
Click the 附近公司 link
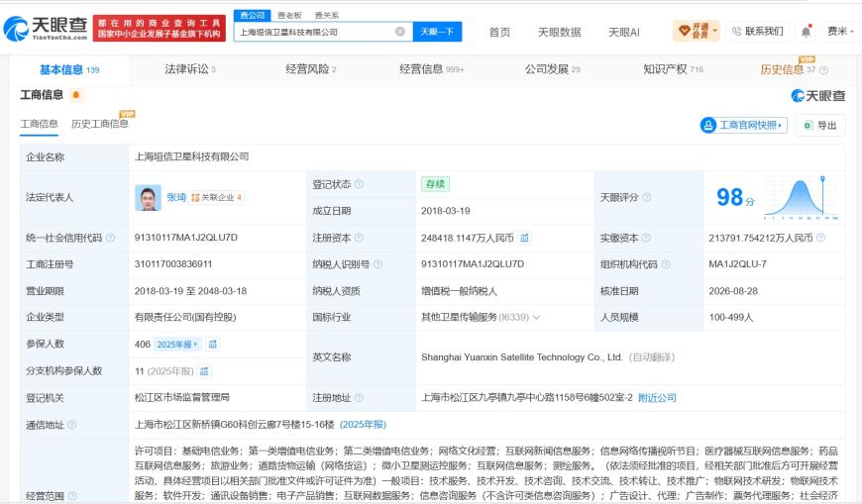(657, 397)
